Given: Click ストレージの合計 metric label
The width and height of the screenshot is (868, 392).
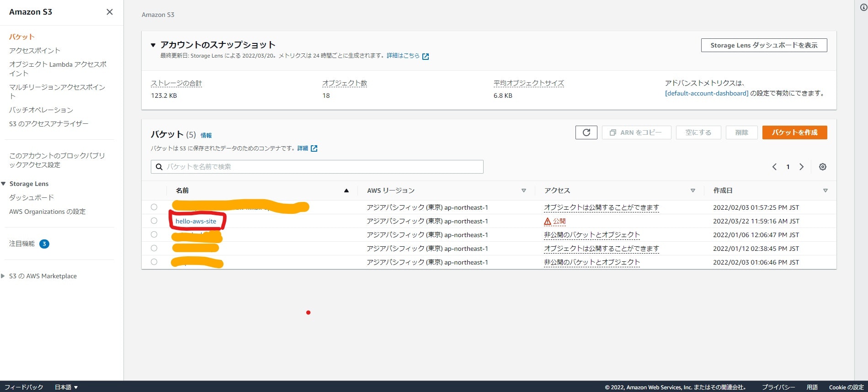Looking at the screenshot, I should (176, 83).
